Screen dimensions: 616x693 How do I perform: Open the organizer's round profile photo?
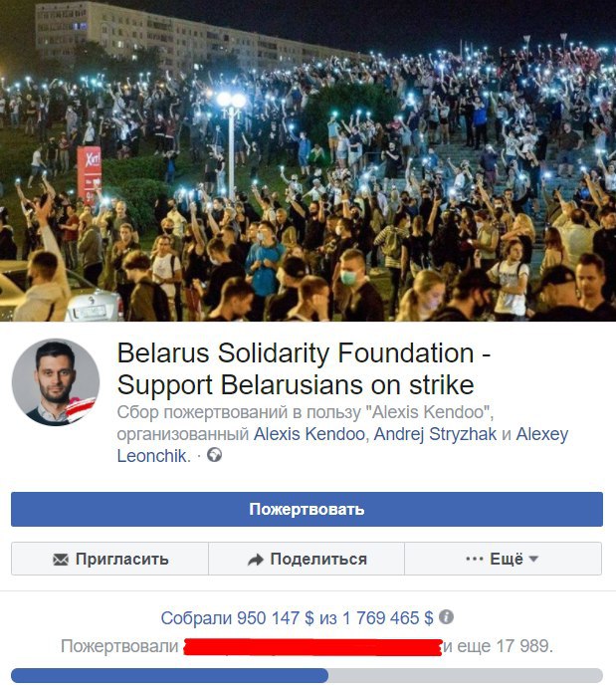(x=56, y=382)
